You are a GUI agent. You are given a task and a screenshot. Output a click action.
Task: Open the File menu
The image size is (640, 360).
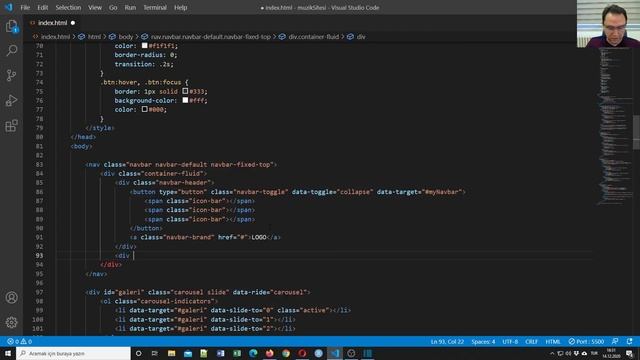click(25, 7)
